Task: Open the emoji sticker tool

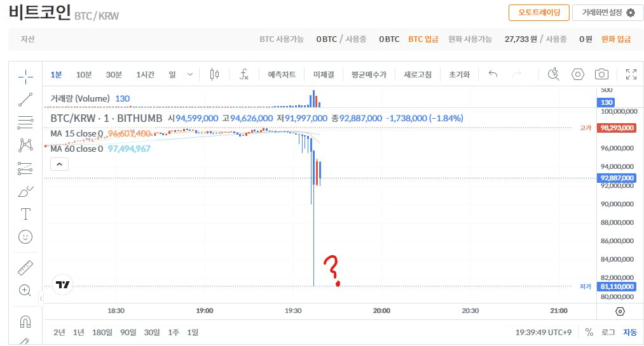Action: [x=25, y=237]
